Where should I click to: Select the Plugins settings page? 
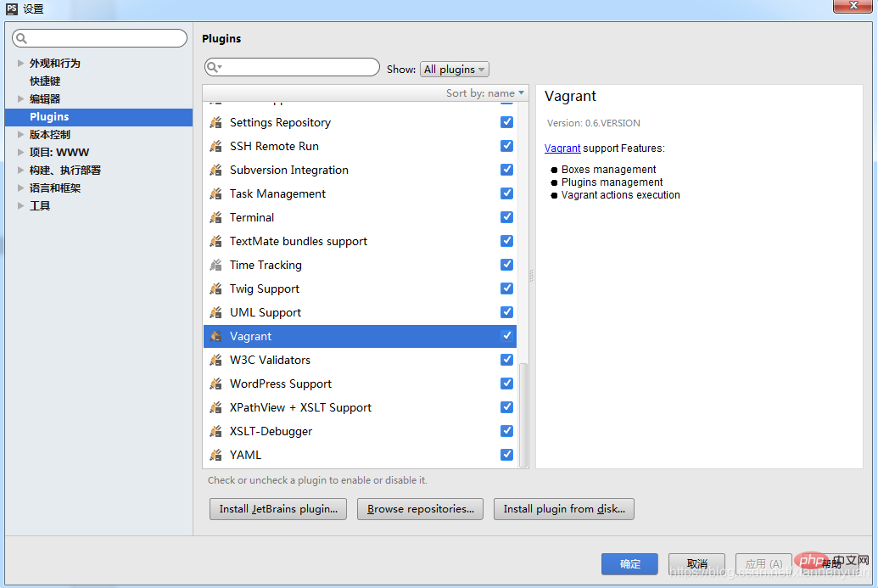click(98, 117)
